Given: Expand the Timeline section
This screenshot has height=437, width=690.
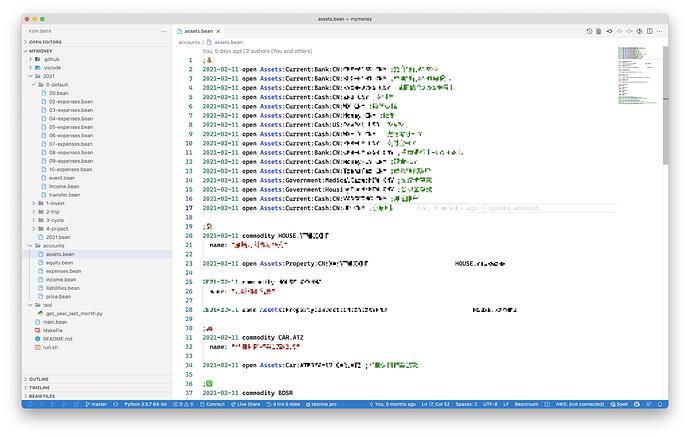Looking at the screenshot, I should 40,387.
